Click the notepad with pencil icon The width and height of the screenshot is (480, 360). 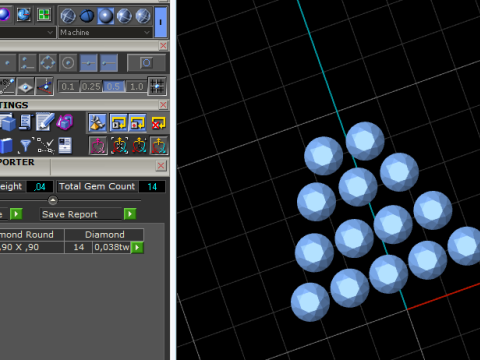tap(45, 122)
